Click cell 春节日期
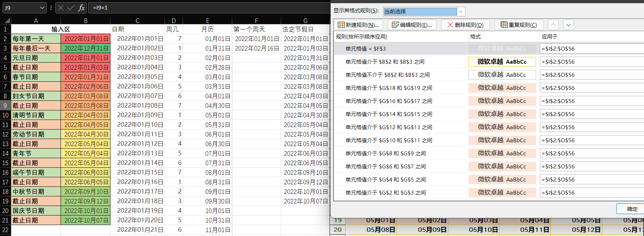This screenshot has height=236, width=644. coord(36,77)
